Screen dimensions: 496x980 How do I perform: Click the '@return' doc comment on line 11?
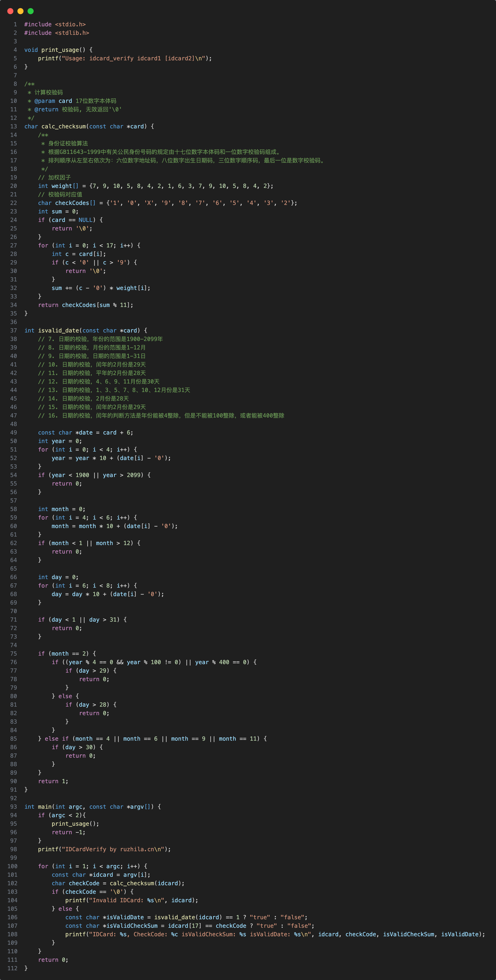point(75,109)
